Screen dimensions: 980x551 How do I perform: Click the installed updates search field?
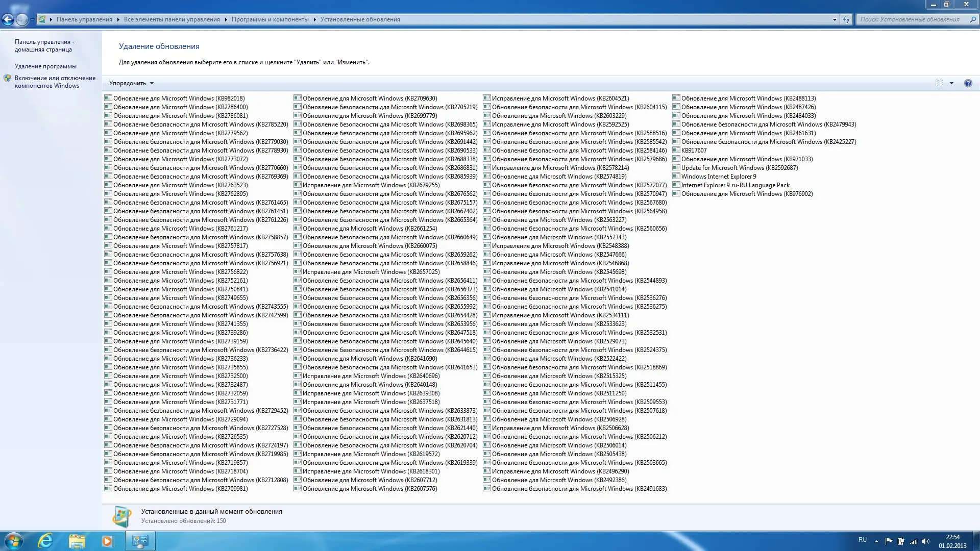(911, 19)
